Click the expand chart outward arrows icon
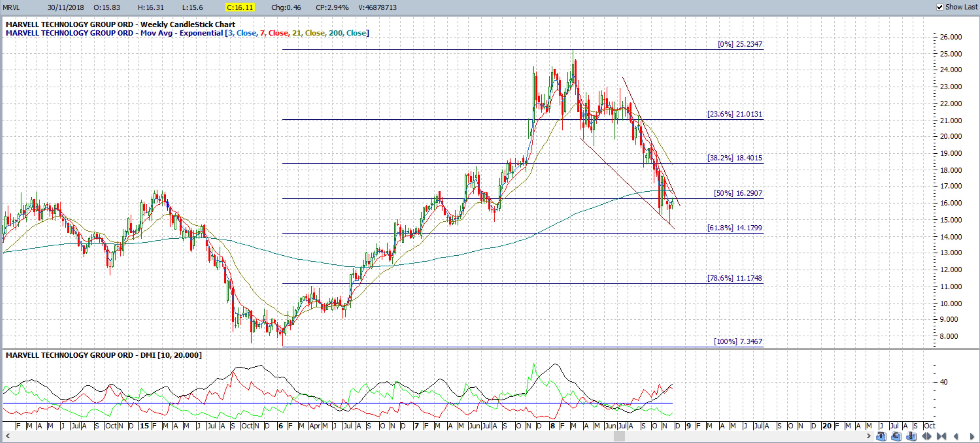 click(x=927, y=436)
